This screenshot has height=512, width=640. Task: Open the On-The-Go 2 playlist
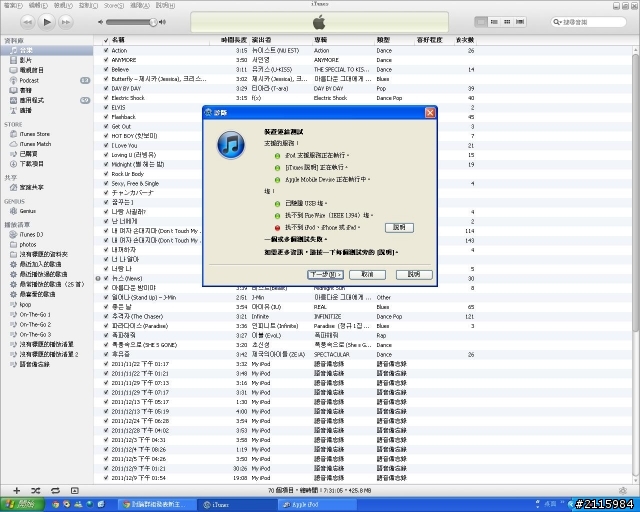[35, 325]
